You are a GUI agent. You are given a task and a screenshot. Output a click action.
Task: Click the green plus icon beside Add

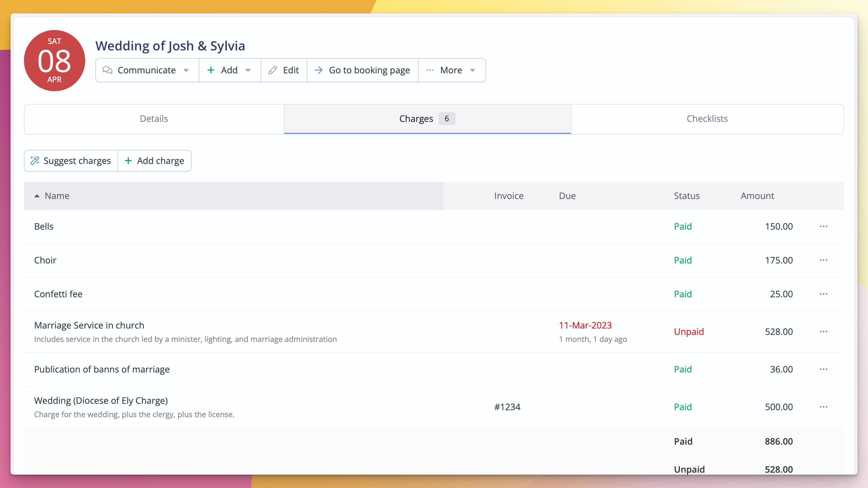point(211,70)
